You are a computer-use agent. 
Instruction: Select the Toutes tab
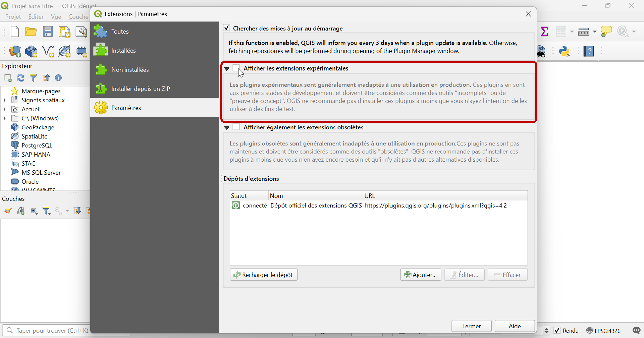point(155,31)
